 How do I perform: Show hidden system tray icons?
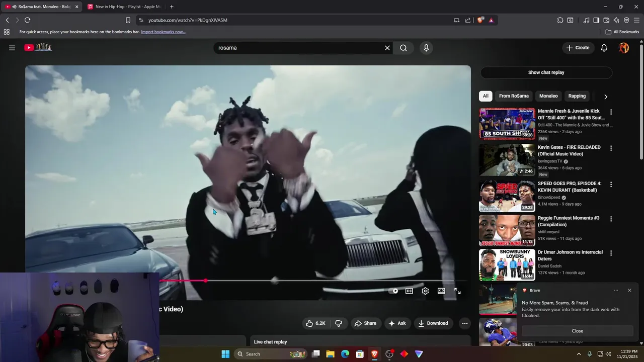579,354
